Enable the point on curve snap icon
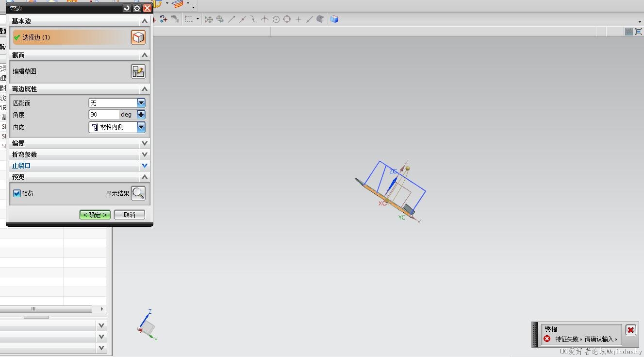644x357 pixels. click(x=309, y=19)
